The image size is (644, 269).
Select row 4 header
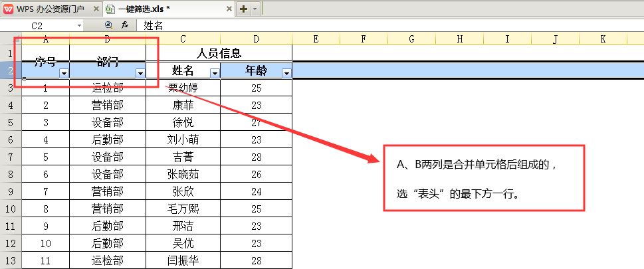tap(11, 105)
